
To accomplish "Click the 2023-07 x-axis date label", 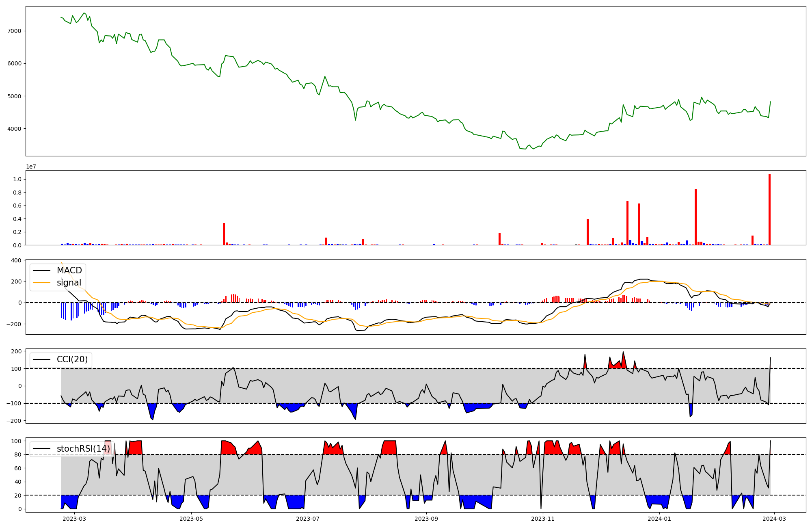I will point(308,519).
